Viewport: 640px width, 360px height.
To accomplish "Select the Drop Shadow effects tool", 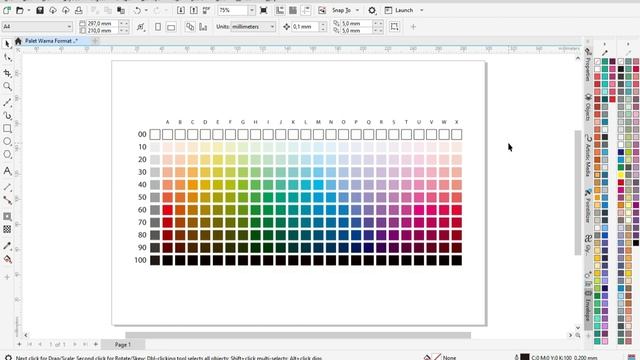I will [x=7, y=216].
